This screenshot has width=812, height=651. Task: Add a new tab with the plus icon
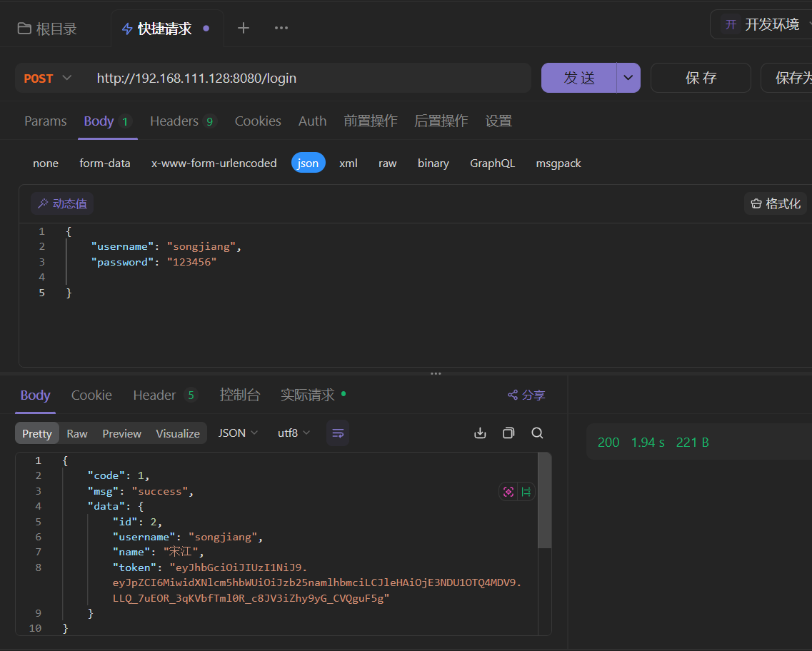[x=244, y=28]
